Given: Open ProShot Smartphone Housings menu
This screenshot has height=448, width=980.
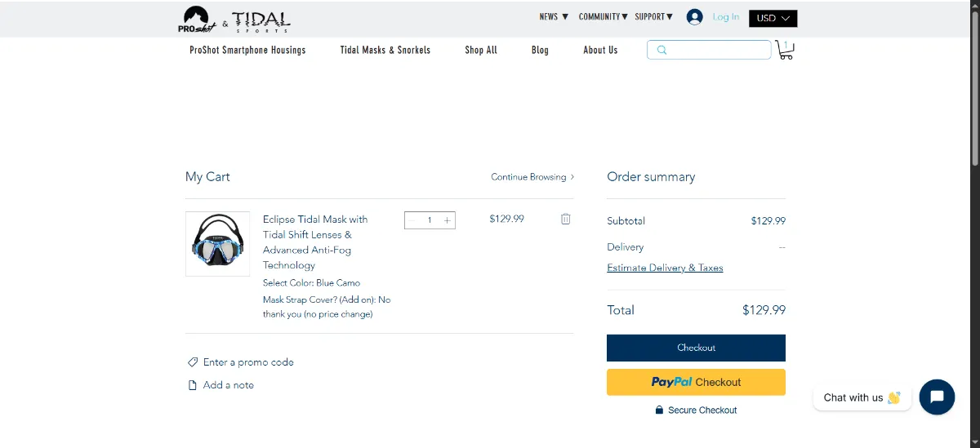Looking at the screenshot, I should [247, 50].
